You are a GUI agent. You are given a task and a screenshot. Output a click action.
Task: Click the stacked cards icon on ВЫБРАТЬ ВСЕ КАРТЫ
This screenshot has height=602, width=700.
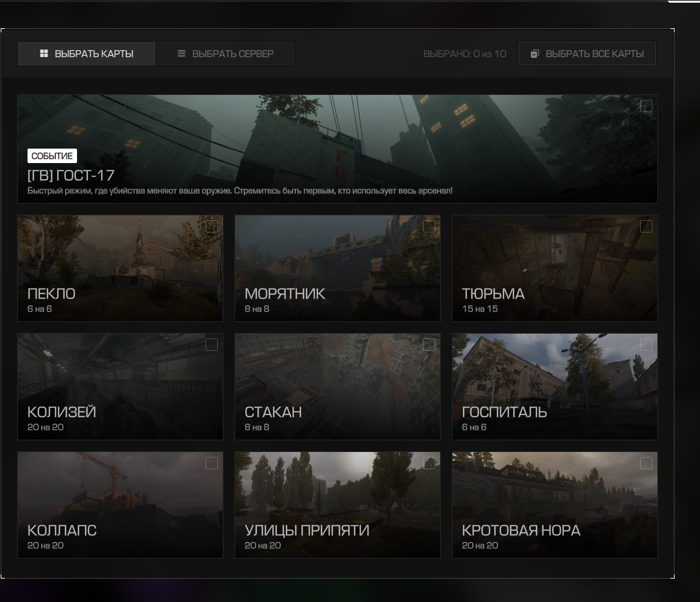(534, 54)
